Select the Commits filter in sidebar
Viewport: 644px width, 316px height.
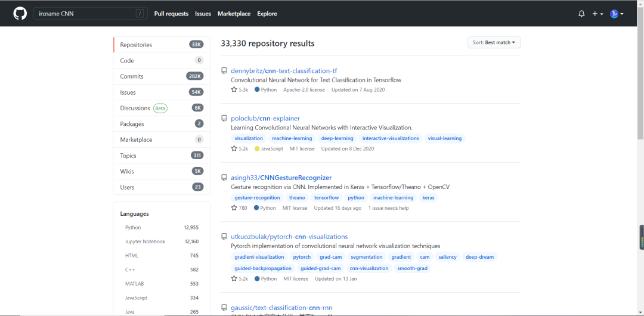click(x=162, y=76)
